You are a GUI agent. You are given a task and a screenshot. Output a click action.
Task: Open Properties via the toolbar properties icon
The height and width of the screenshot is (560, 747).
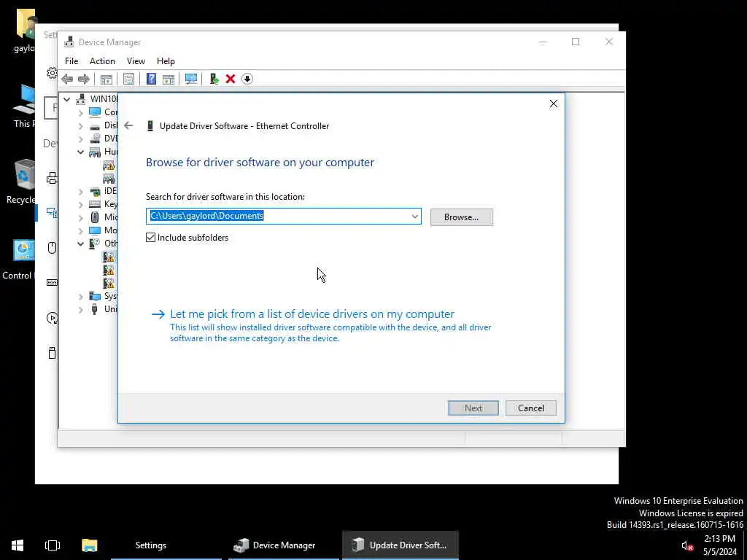coord(128,79)
